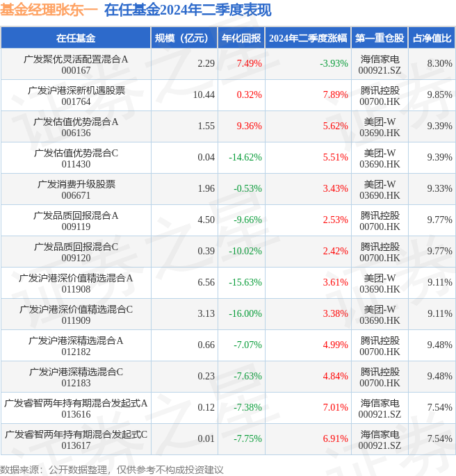Click the 4.50 fund size value
Image resolution: width=456 pixels, height=476 pixels.
tap(206, 220)
